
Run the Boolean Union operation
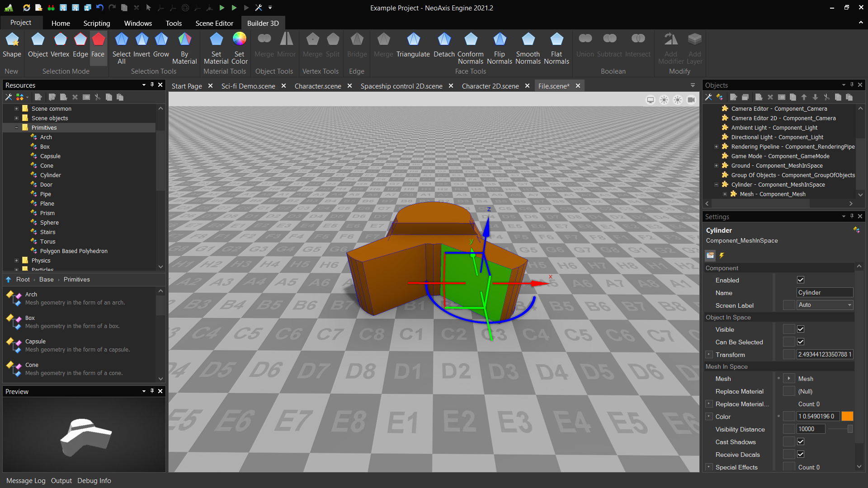[x=585, y=45]
